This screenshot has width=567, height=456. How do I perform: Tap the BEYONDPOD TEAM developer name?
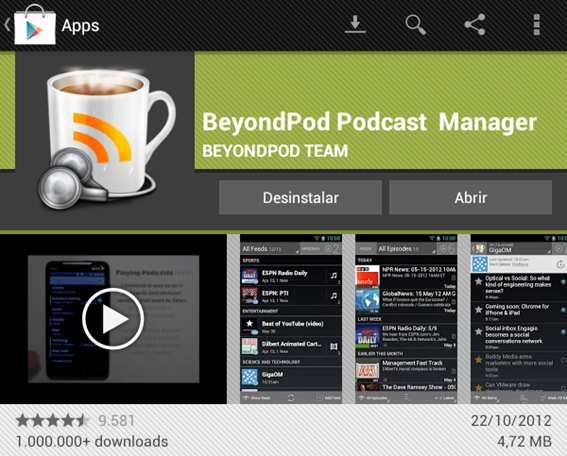tap(275, 151)
